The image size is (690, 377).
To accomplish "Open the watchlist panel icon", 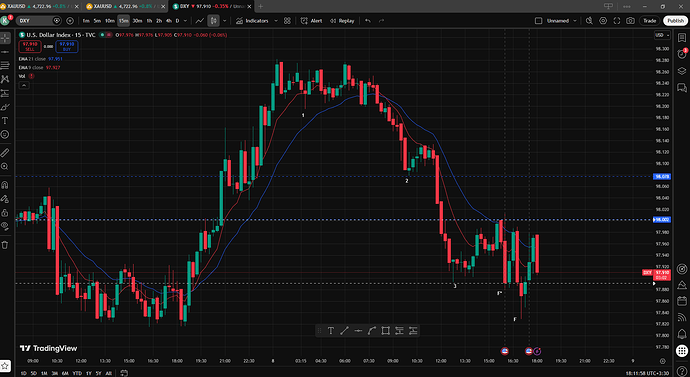I will 682,38.
